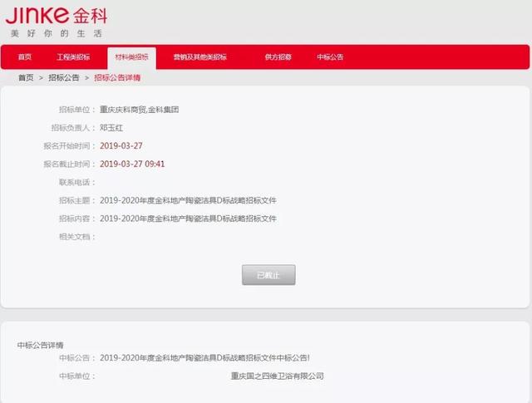The width and height of the screenshot is (532, 403).
Task: Click the 中标公告 announcement title text
Action: pos(204,358)
